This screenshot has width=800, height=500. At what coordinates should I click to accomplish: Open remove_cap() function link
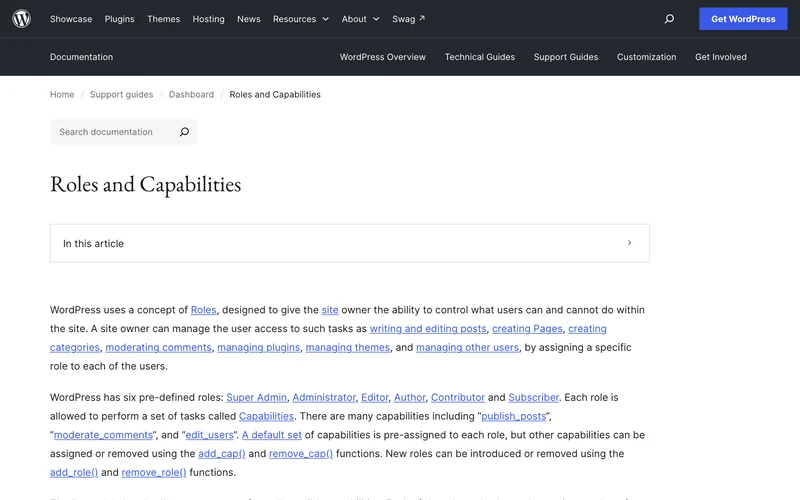click(301, 454)
